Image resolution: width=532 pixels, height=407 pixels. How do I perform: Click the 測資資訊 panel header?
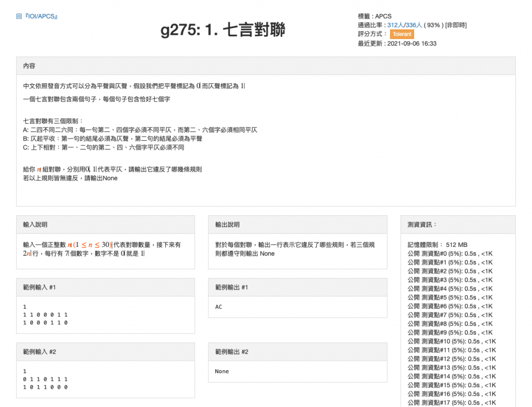pos(458,225)
